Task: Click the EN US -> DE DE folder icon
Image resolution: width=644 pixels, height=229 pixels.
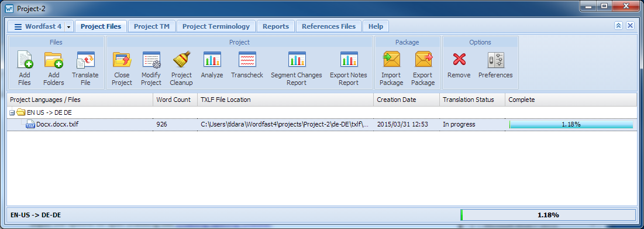Action: (20, 112)
